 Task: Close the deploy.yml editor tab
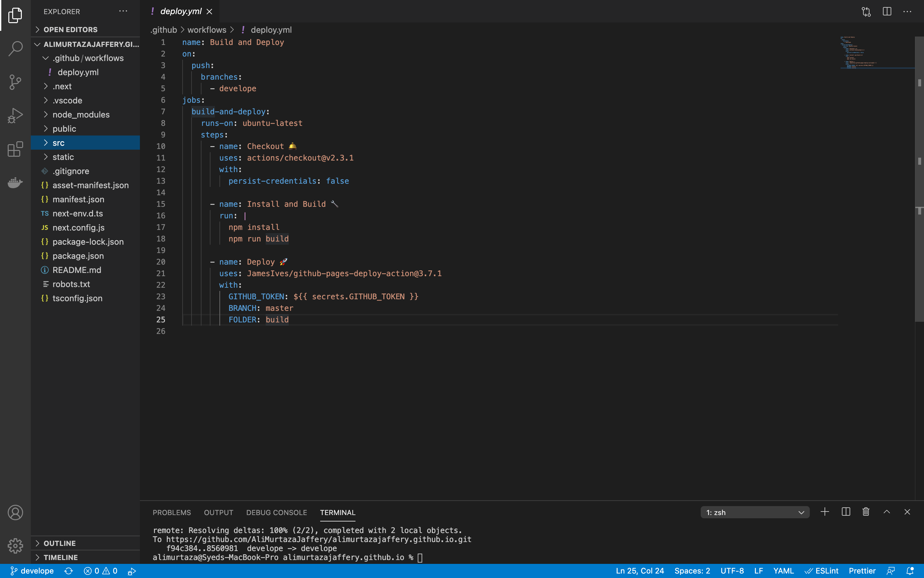point(209,12)
